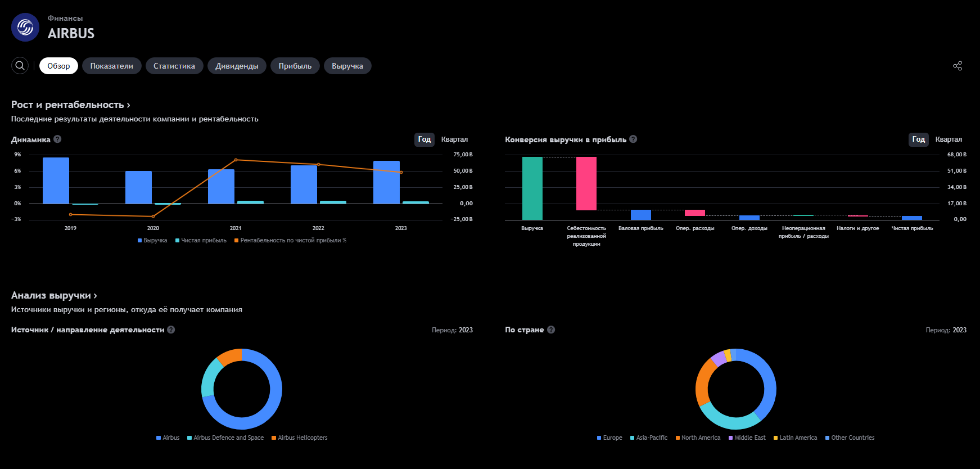Select the Обзор tab
The image size is (980, 469).
58,66
